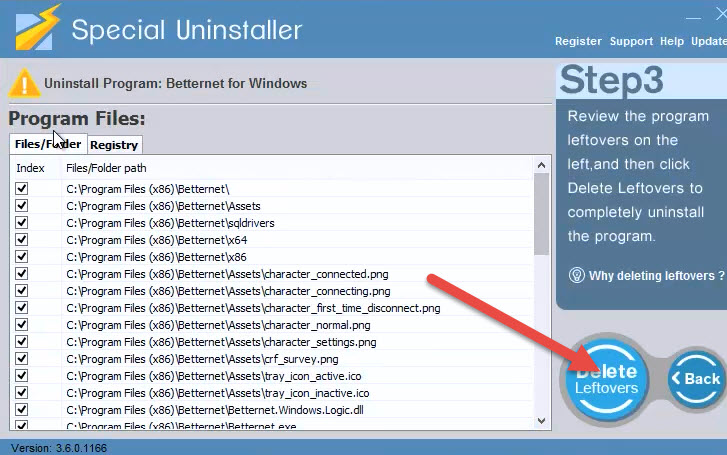Viewport: 727px width, 455px height.
Task: Toggle checkbox for character_settings.png
Action: (x=21, y=341)
